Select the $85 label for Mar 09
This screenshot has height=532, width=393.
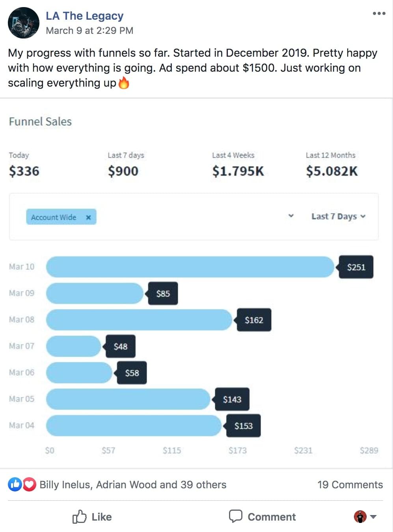tap(163, 293)
